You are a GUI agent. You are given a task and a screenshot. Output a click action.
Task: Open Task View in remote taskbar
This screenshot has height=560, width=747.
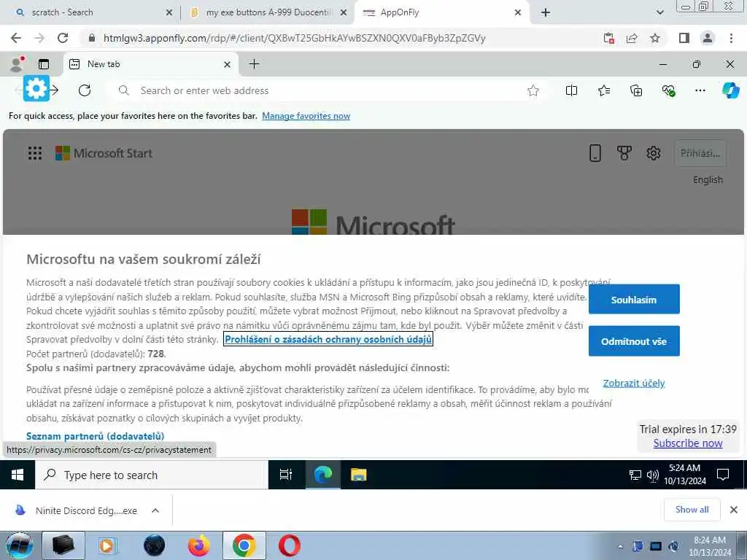tap(286, 475)
